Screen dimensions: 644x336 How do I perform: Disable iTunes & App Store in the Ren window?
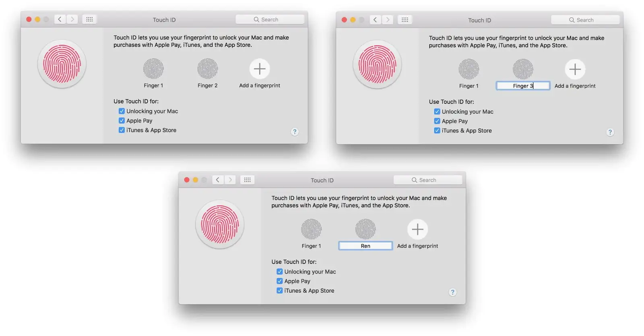279,290
